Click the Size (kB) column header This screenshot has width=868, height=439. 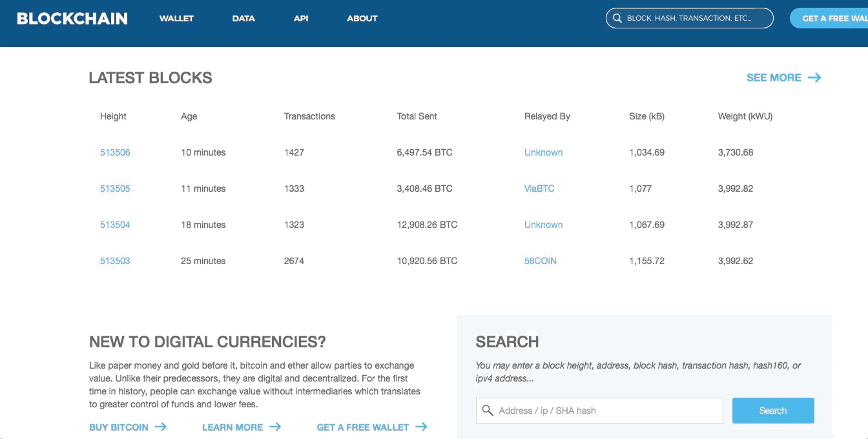(x=646, y=116)
